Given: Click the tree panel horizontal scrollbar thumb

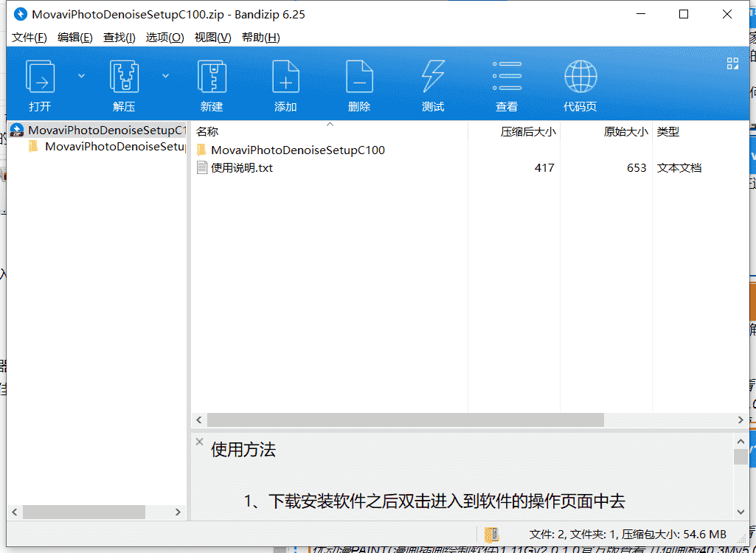Looking at the screenshot, I should [x=84, y=512].
